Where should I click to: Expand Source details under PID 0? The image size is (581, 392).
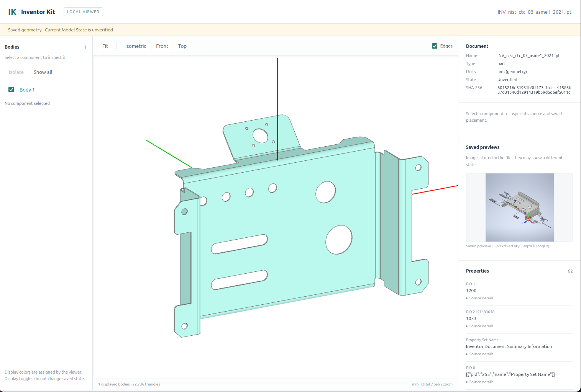click(480, 382)
